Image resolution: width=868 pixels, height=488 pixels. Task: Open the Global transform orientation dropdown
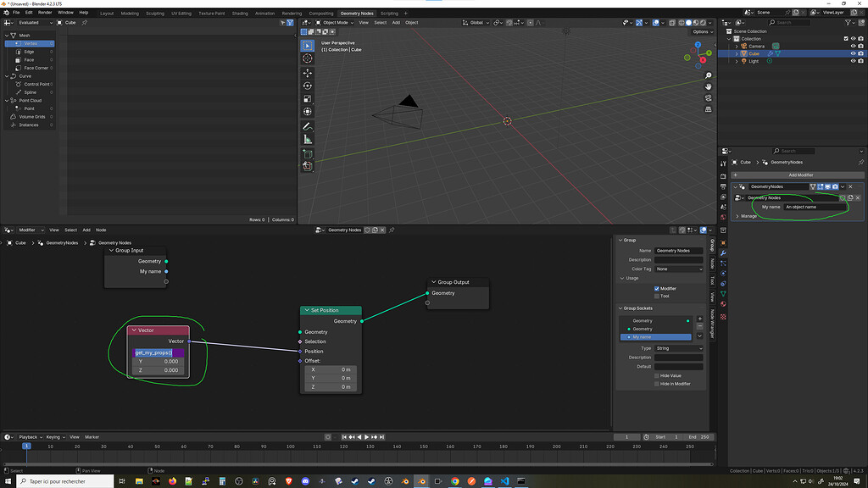coord(476,23)
